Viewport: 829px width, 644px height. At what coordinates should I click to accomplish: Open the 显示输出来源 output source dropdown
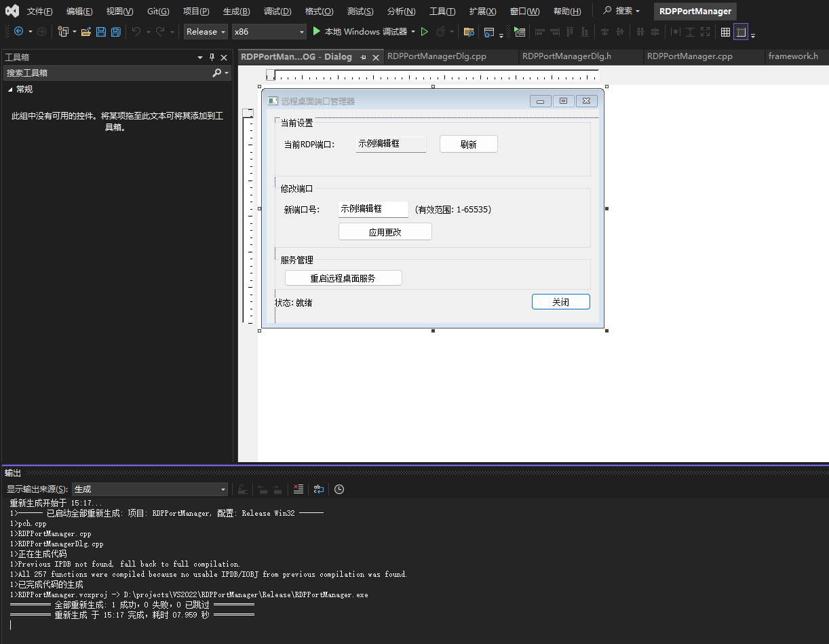149,489
